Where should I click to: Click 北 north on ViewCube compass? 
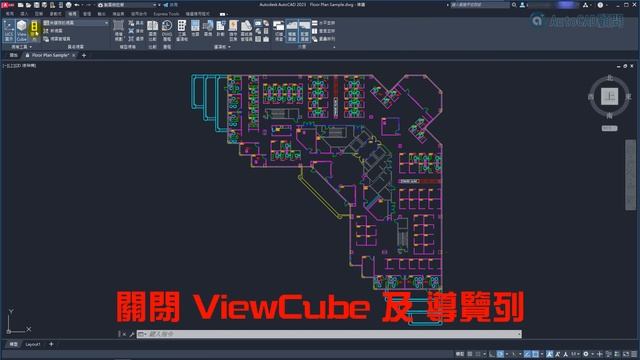click(x=610, y=78)
